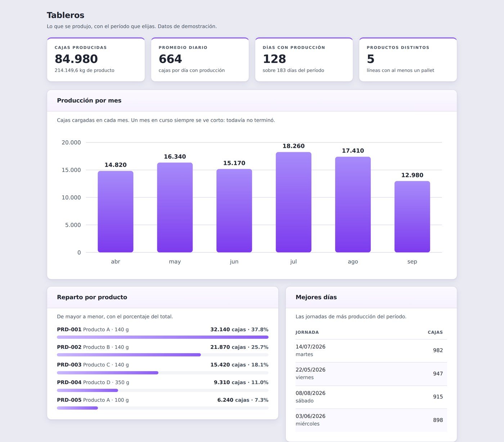Screen dimensions: 504x442
Task: Click the PRD-001 Producto A progress bar
Action: coord(163,337)
